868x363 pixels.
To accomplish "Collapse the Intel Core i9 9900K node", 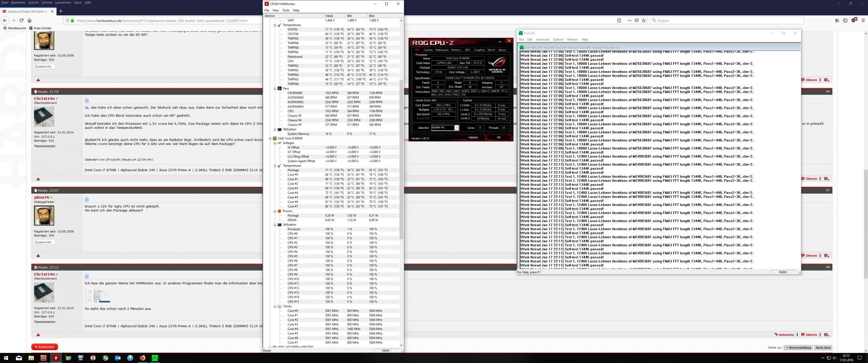I will (270, 139).
